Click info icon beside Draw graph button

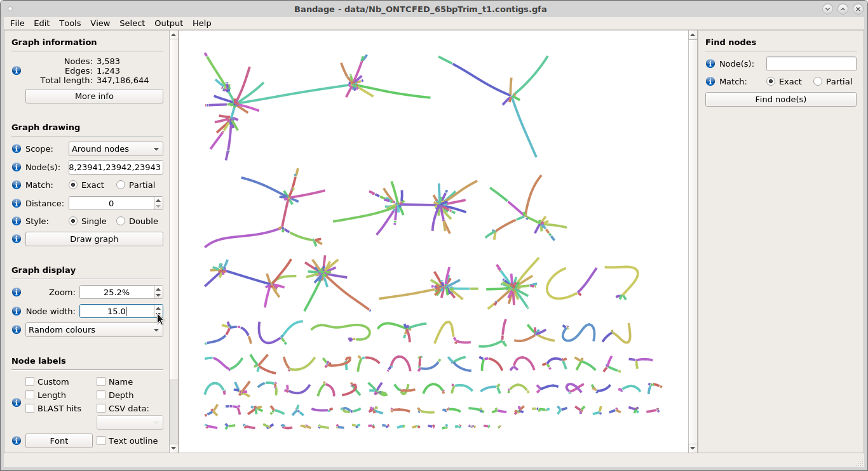(17, 239)
